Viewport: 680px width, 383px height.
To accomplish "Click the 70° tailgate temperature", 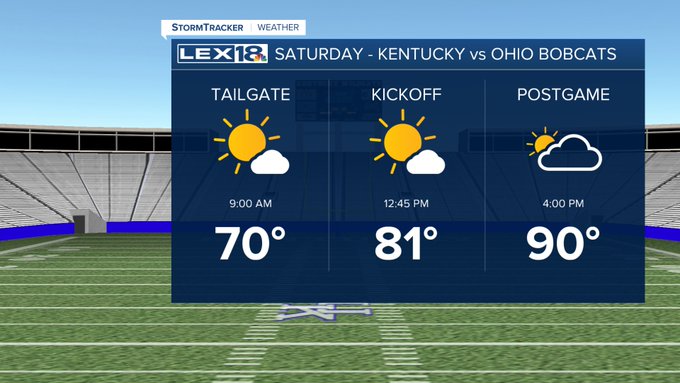I will tap(250, 243).
